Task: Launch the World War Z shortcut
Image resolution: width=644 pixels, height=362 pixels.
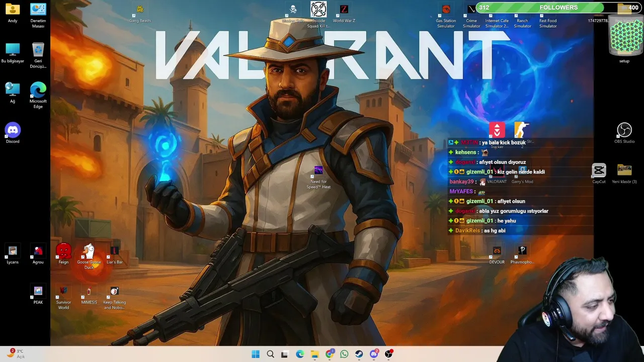Action: (x=344, y=9)
